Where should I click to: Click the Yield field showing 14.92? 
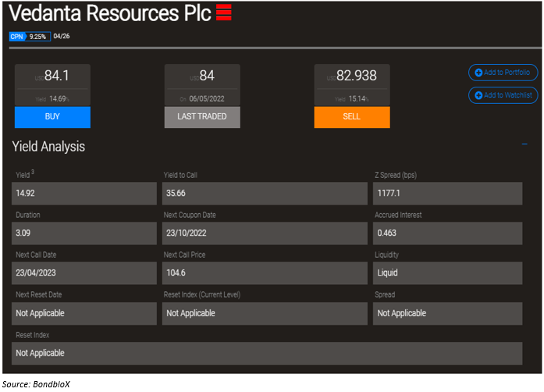tap(84, 194)
